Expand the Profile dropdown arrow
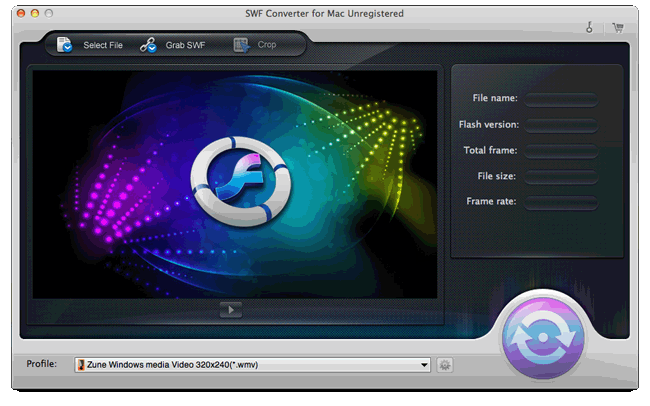 pyautogui.click(x=424, y=365)
